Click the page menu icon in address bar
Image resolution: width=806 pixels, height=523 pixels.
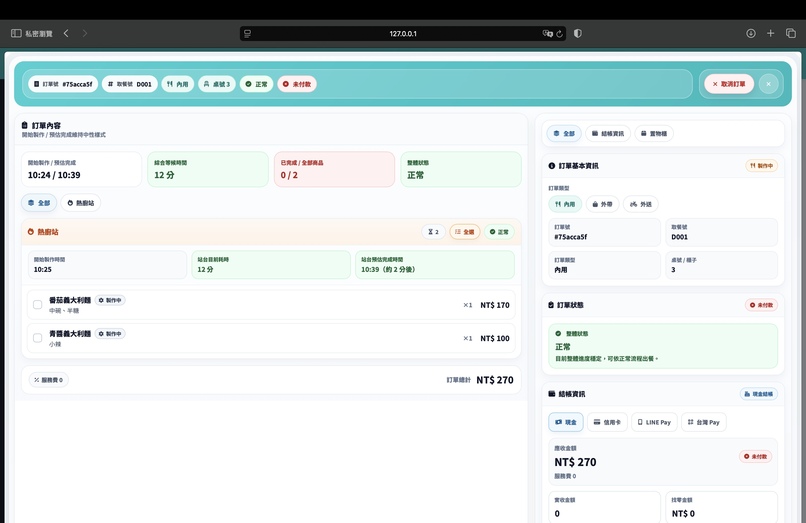pyautogui.click(x=247, y=33)
